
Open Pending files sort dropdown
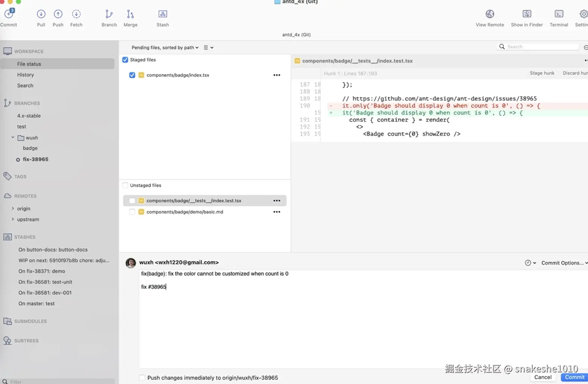[x=165, y=47]
